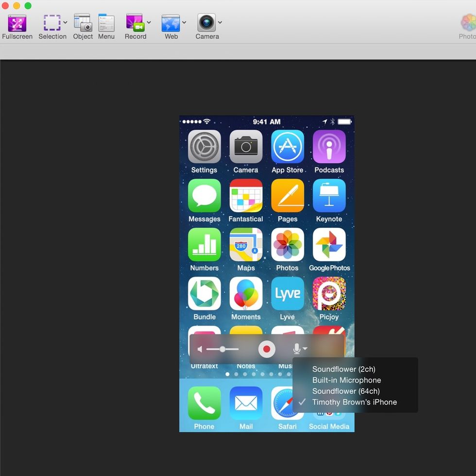Open the Photos library icon in toolbar

(468, 23)
